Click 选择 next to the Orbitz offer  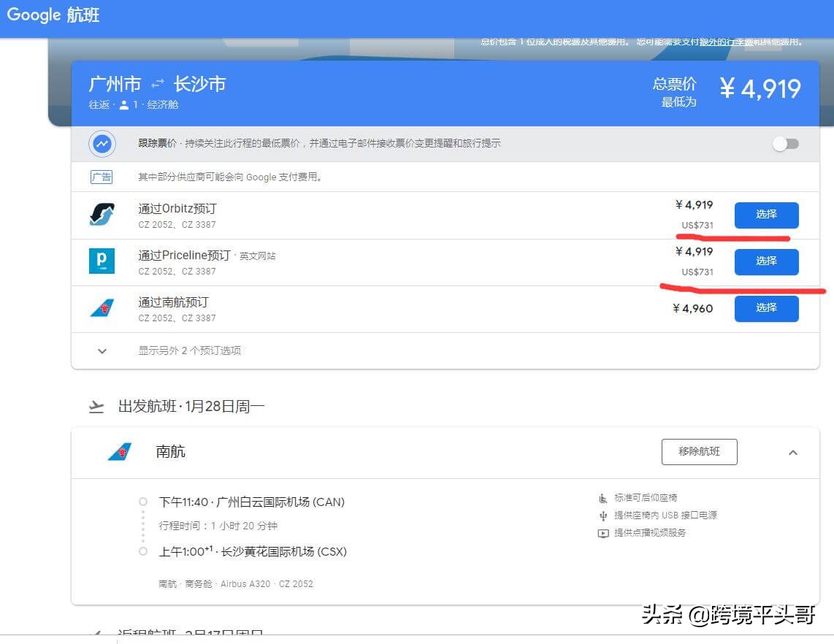point(766,215)
